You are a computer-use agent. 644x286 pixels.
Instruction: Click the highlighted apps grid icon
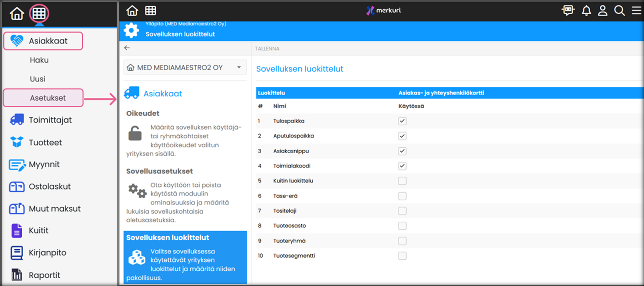coord(39,14)
